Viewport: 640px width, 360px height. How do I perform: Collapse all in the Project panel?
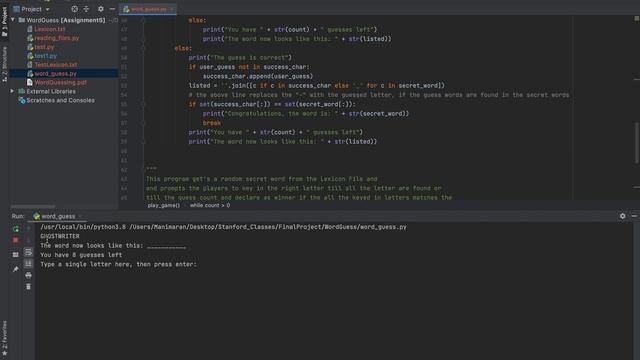tap(86, 9)
